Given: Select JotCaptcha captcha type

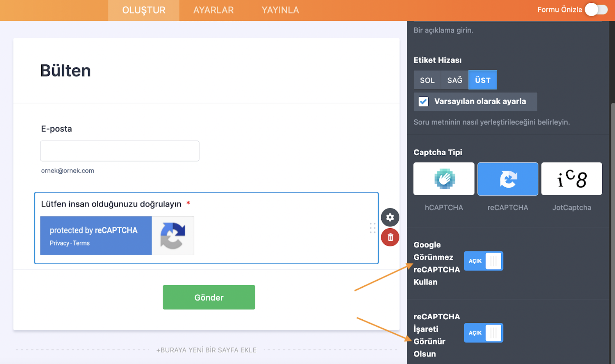Looking at the screenshot, I should point(571,179).
